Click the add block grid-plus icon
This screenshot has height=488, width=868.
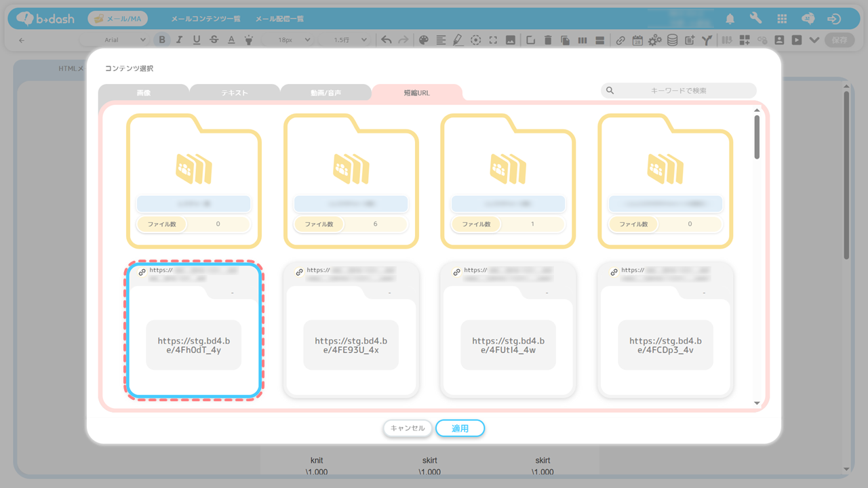tap(745, 40)
